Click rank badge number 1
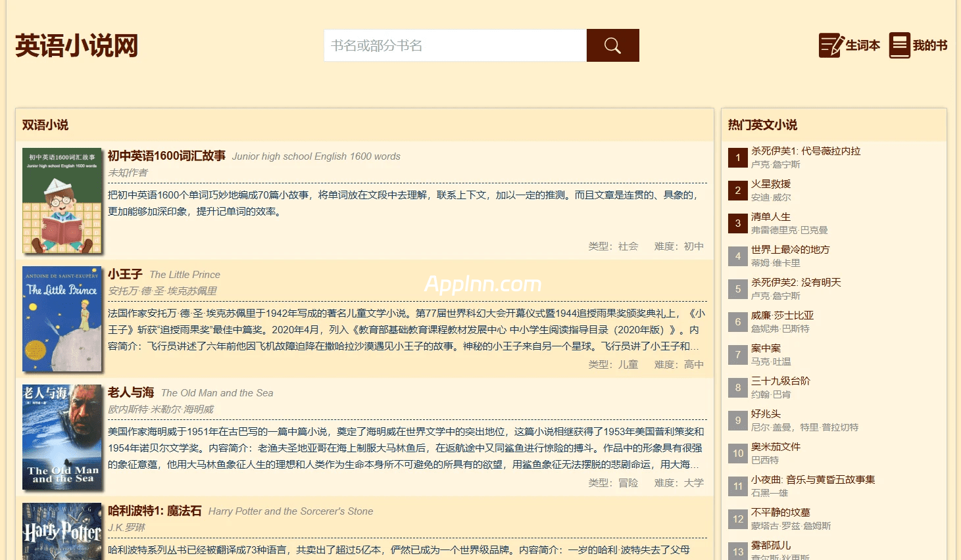Image resolution: width=961 pixels, height=560 pixels. click(738, 158)
